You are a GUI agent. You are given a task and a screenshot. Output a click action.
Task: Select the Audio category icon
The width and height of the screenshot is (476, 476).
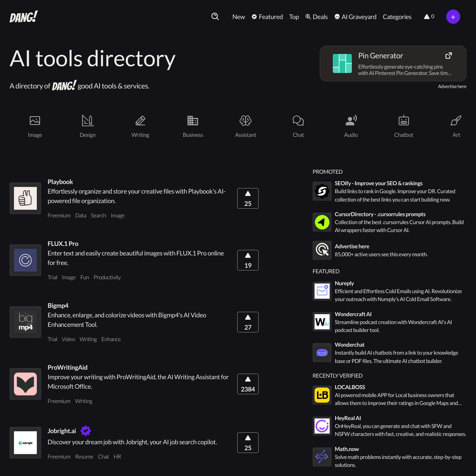pos(351,121)
